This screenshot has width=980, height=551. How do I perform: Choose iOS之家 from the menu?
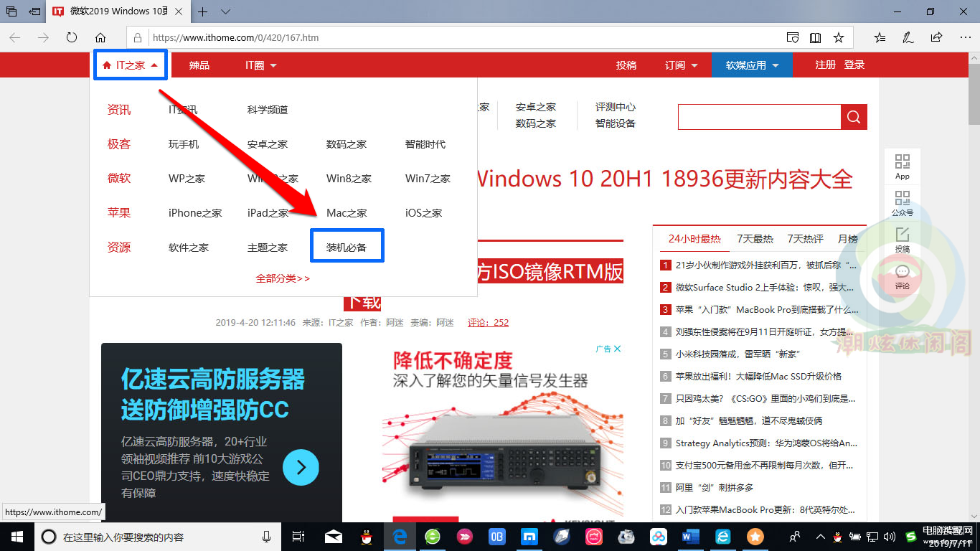pyautogui.click(x=424, y=213)
